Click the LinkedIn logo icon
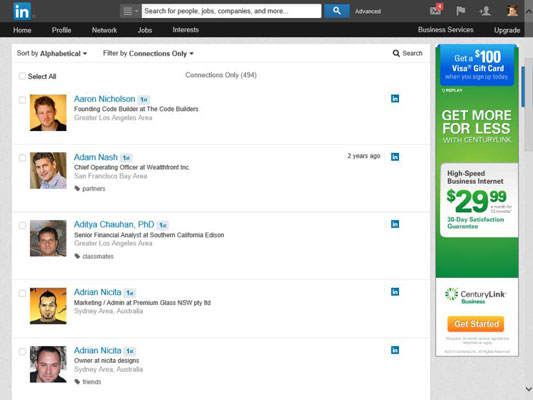 click(x=22, y=11)
